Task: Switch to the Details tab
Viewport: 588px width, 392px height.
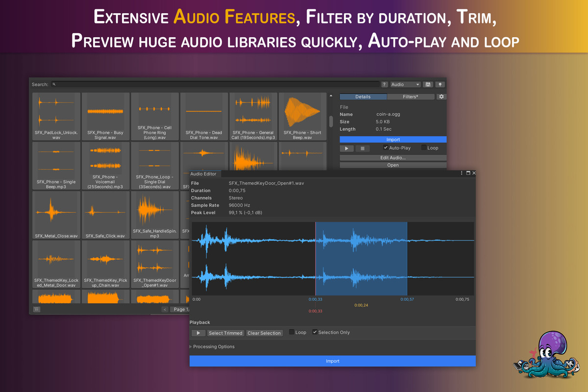Action: [x=363, y=97]
